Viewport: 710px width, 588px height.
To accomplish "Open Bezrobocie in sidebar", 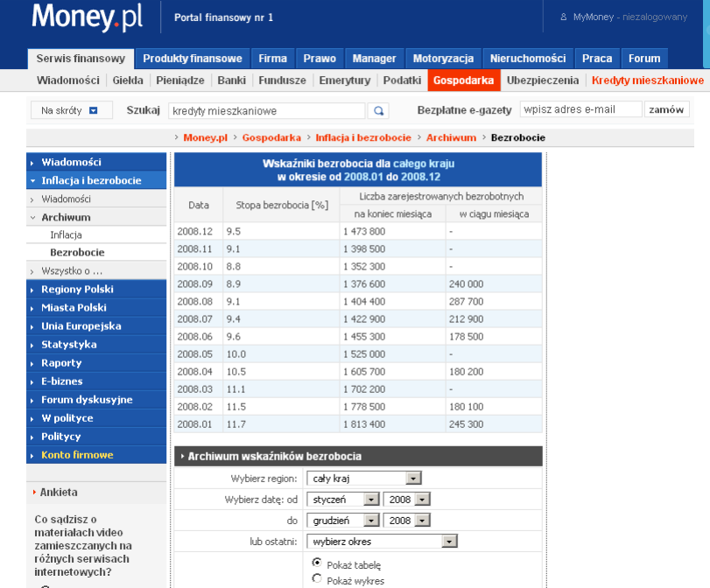I will click(96, 252).
